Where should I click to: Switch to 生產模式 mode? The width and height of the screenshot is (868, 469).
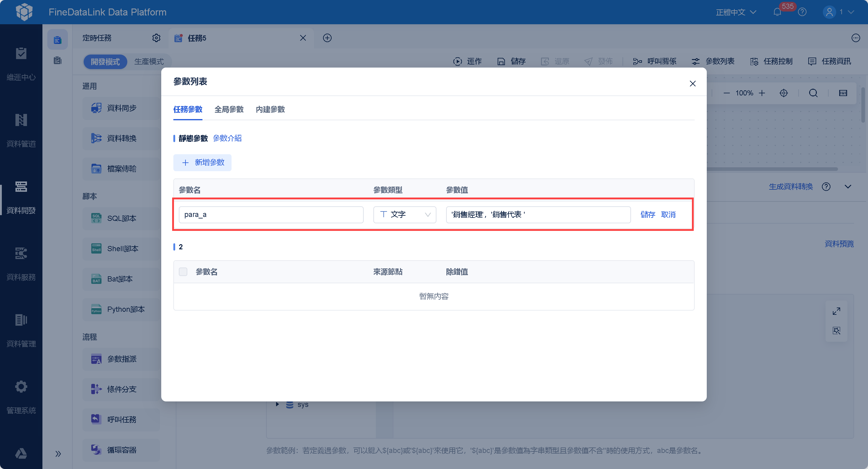149,62
